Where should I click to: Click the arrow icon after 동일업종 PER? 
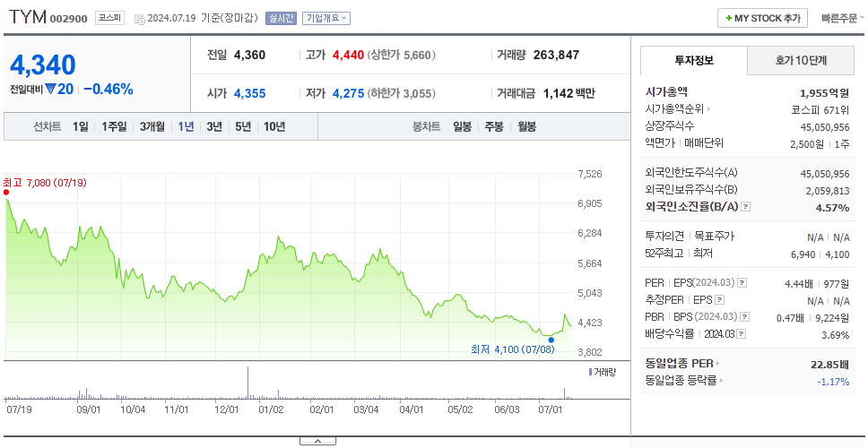point(718,364)
